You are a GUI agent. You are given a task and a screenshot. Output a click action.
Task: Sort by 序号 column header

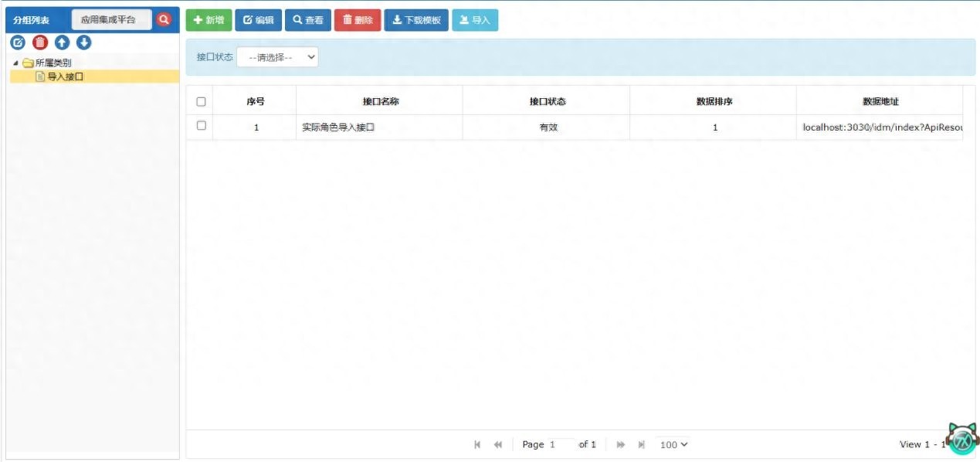[x=255, y=101]
